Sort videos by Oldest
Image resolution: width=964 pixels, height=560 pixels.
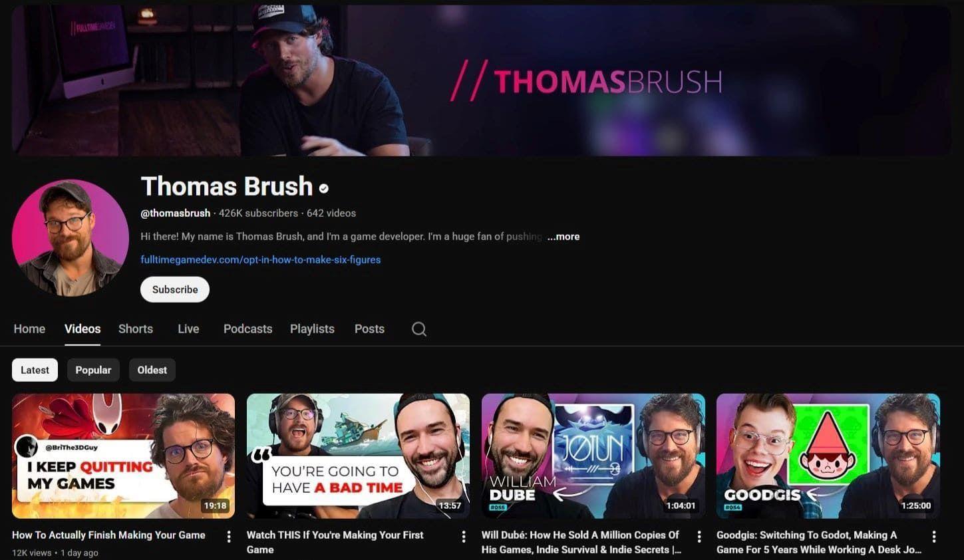coord(152,370)
